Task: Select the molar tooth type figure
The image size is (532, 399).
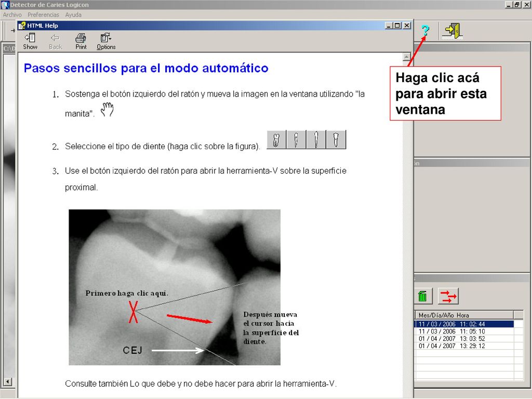Action: click(x=276, y=140)
